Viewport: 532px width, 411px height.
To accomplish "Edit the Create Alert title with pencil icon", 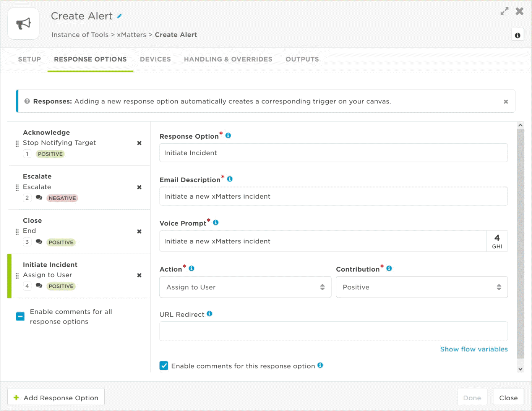I will pyautogui.click(x=119, y=16).
